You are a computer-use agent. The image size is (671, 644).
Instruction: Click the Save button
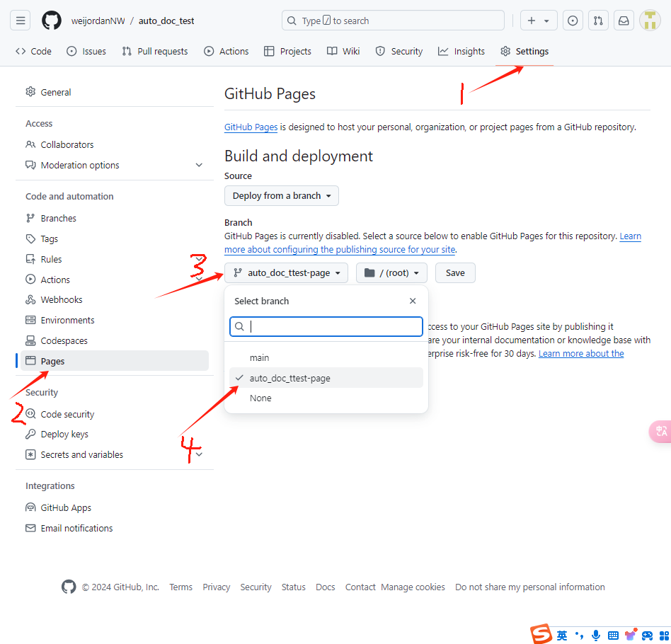tap(455, 273)
